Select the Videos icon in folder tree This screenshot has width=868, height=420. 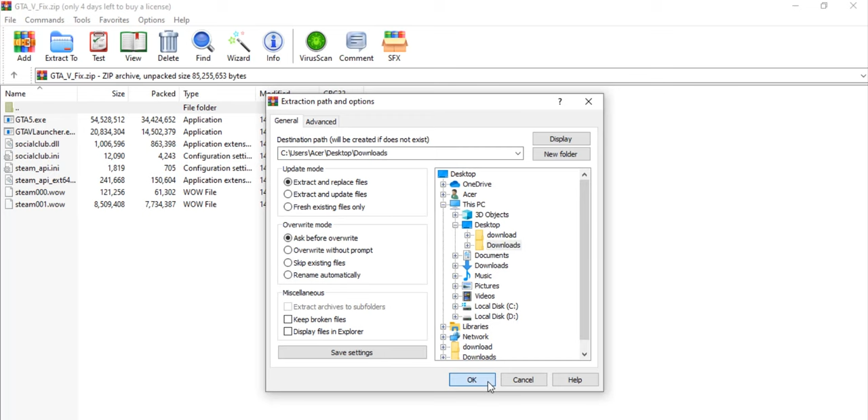tap(467, 296)
